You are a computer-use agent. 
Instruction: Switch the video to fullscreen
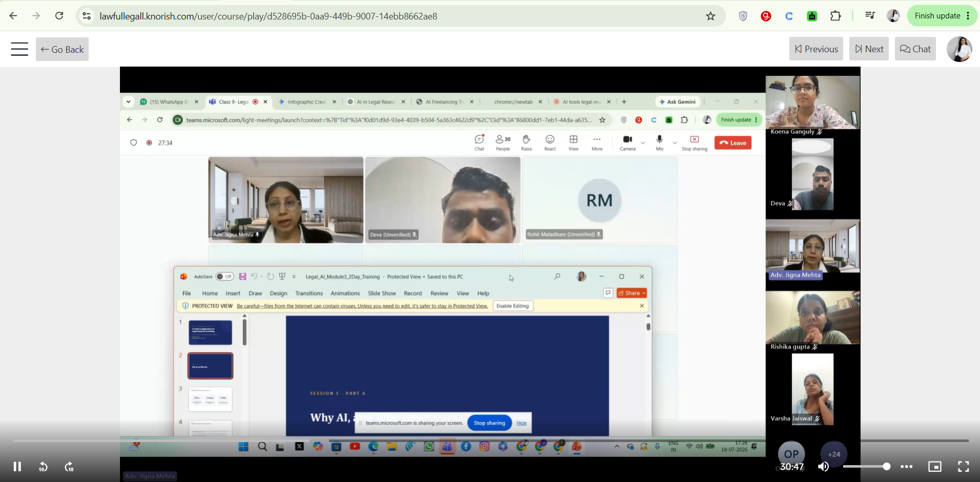tap(963, 467)
